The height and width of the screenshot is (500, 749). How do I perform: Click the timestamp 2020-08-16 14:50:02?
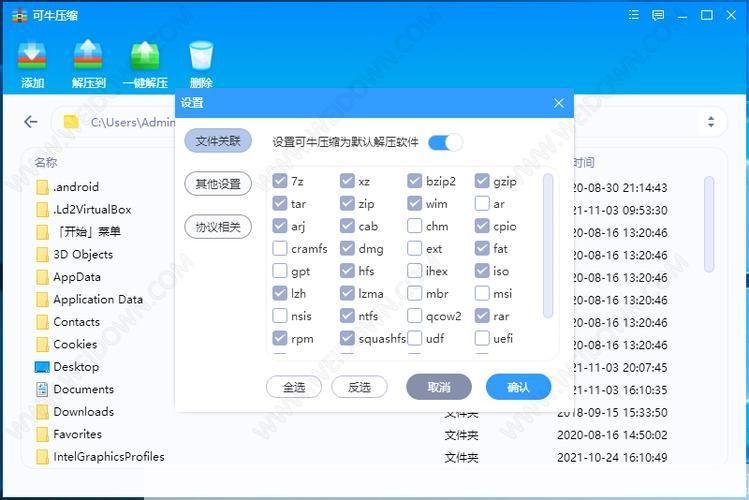[x=612, y=435]
